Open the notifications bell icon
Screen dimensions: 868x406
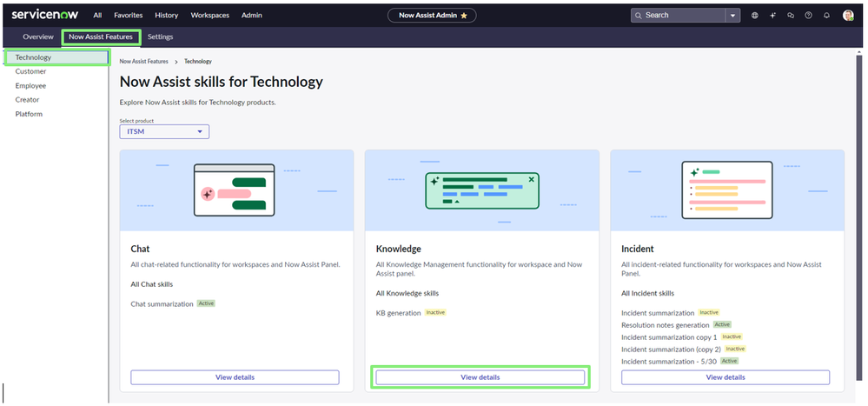pos(826,16)
